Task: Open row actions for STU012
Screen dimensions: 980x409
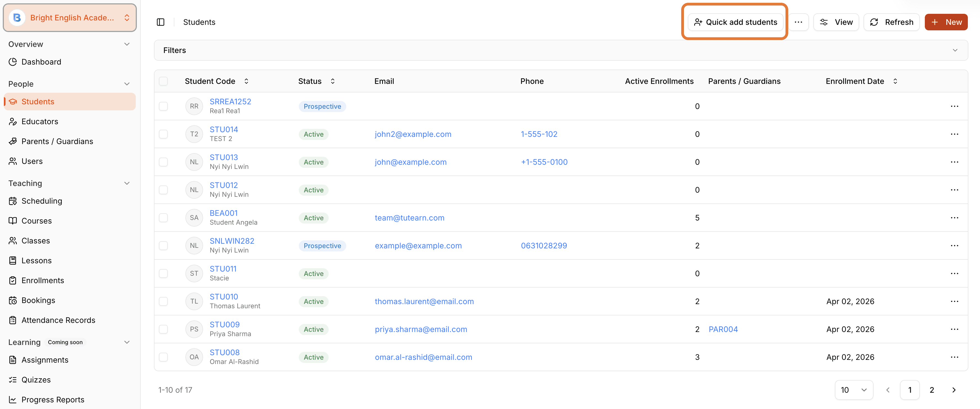Action: pyautogui.click(x=954, y=190)
